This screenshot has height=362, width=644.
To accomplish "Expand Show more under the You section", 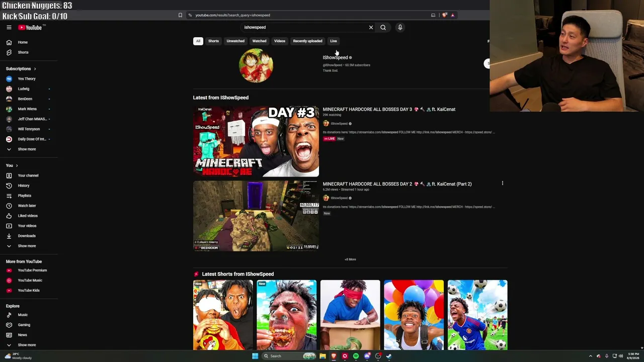I will pos(27,246).
